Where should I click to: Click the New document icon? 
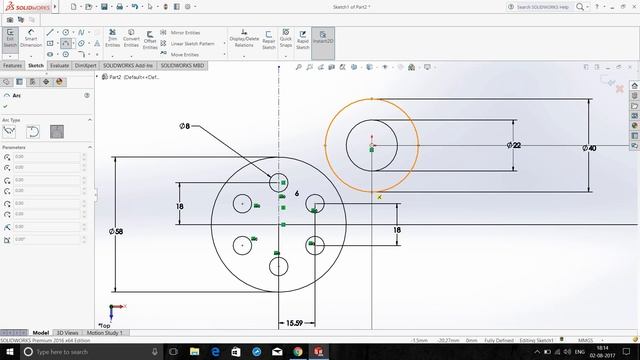click(73, 7)
